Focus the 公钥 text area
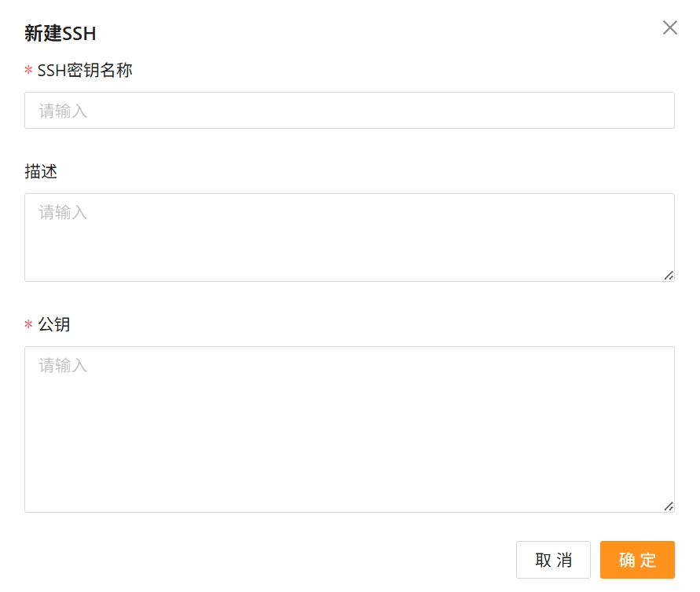 (x=349, y=429)
